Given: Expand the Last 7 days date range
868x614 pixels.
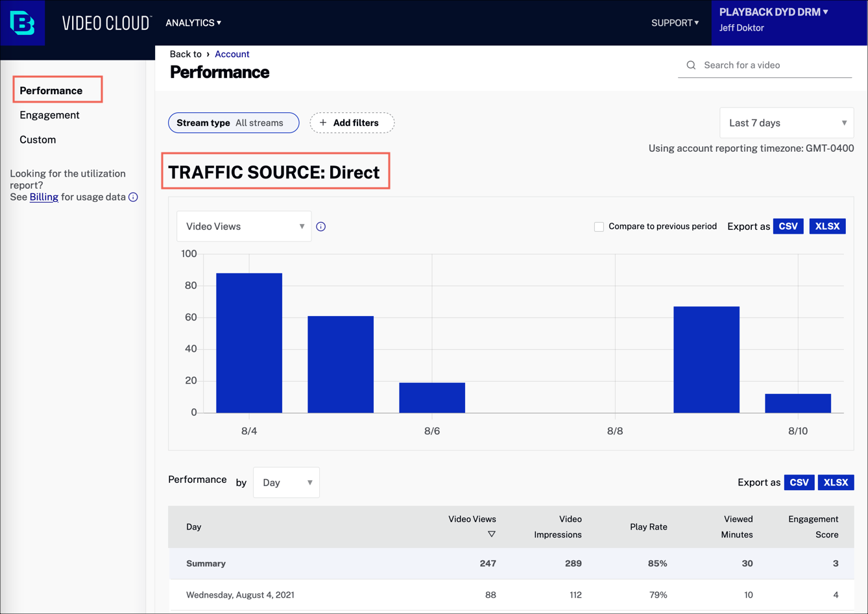Looking at the screenshot, I should 786,123.
